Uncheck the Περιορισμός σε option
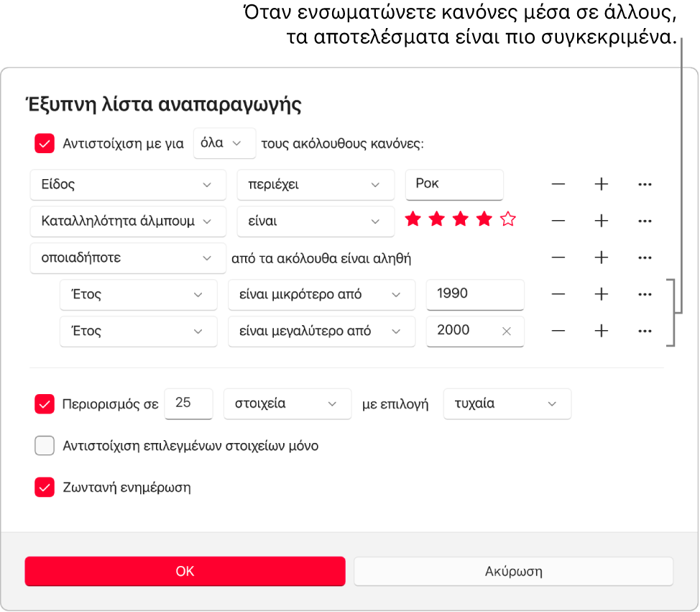 point(45,404)
